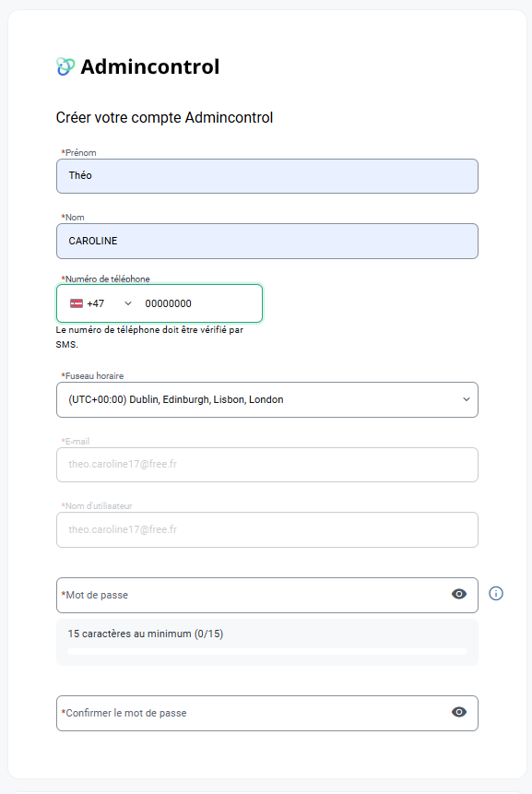This screenshot has height=794, width=532.
Task: Reveal Confirmer le mot de passe with eye icon
Action: (458, 713)
